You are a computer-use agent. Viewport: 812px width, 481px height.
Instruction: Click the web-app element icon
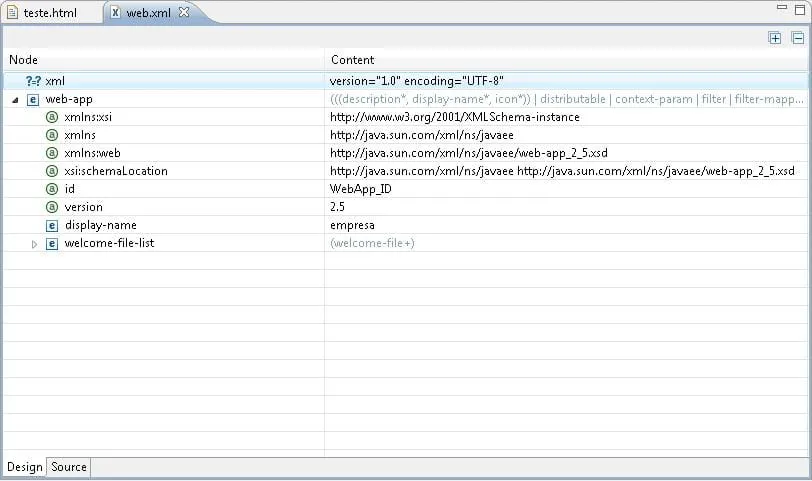coord(33,99)
